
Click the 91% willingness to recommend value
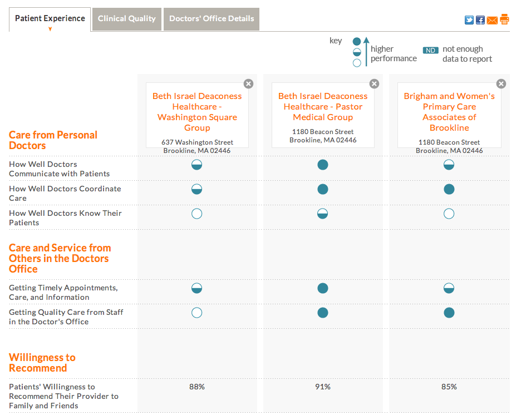(x=323, y=387)
